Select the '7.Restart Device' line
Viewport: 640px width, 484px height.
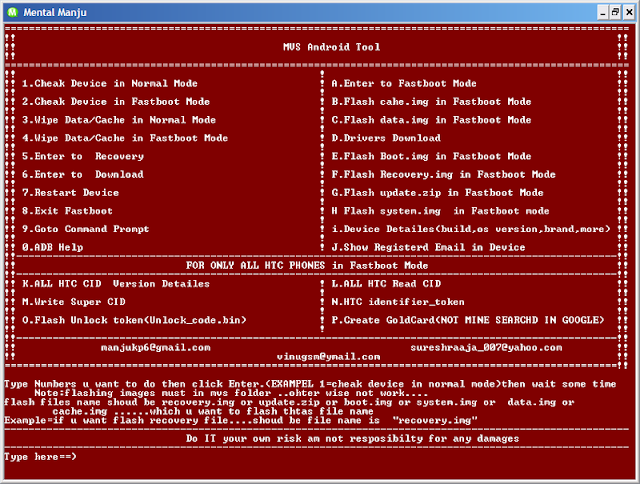71,193
